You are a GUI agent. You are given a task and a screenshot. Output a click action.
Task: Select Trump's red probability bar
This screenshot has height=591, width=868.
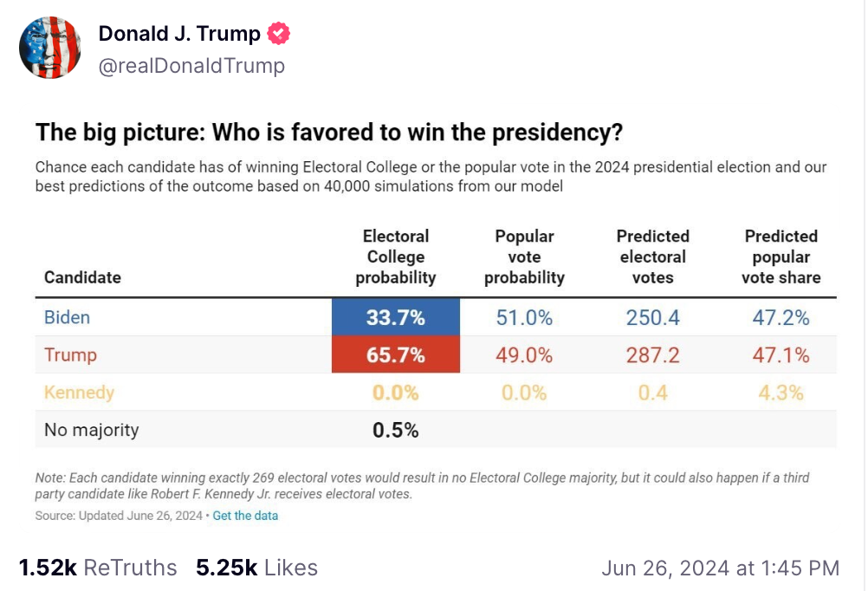point(395,354)
